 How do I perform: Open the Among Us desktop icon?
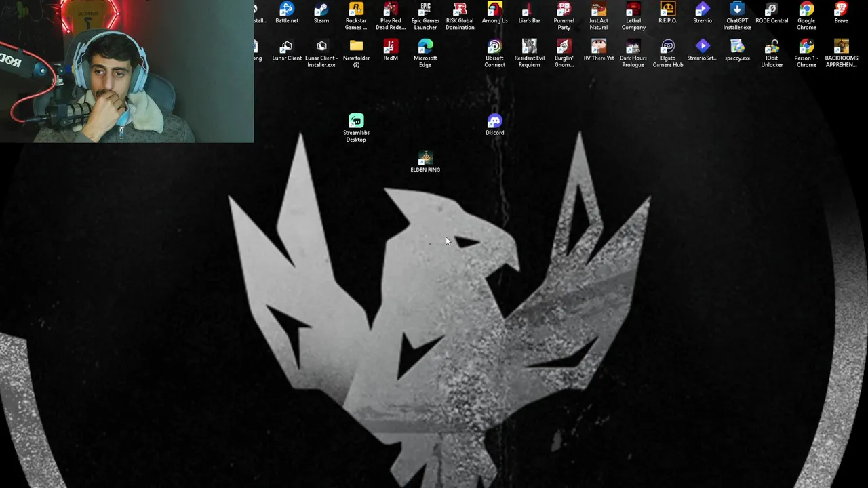494,14
